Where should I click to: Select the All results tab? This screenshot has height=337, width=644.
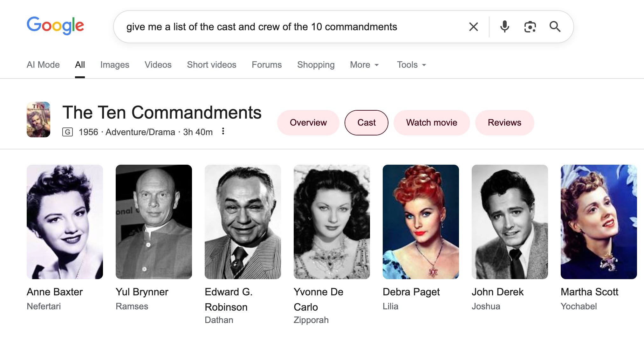pyautogui.click(x=80, y=65)
